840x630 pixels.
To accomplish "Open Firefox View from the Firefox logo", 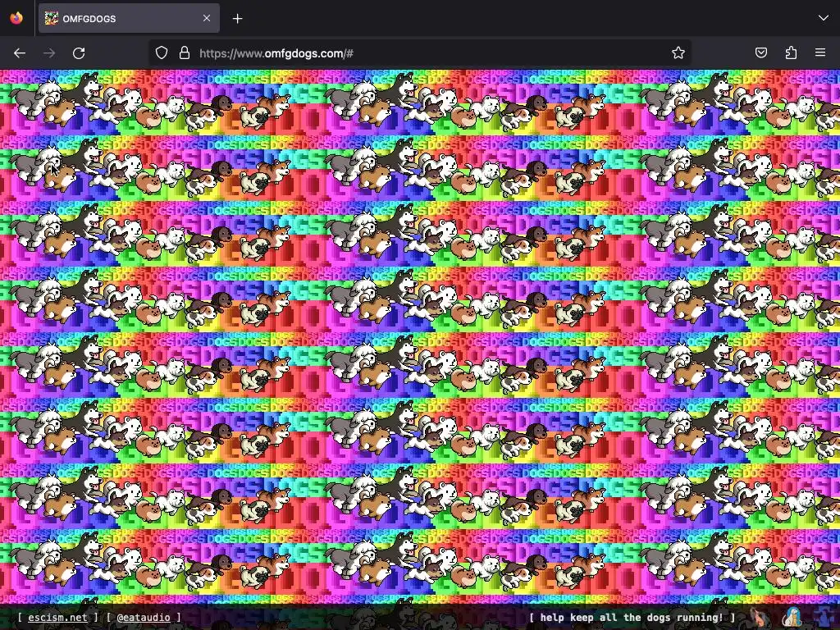I will [16, 18].
